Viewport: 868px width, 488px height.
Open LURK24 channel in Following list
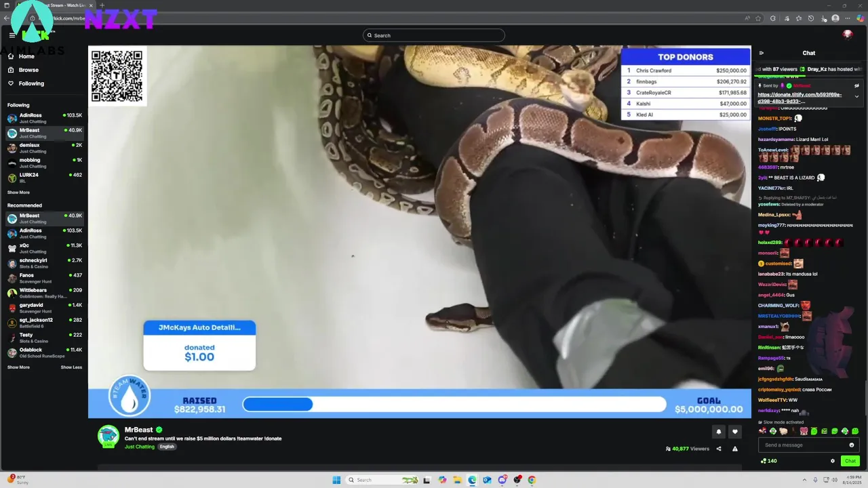[x=44, y=178]
